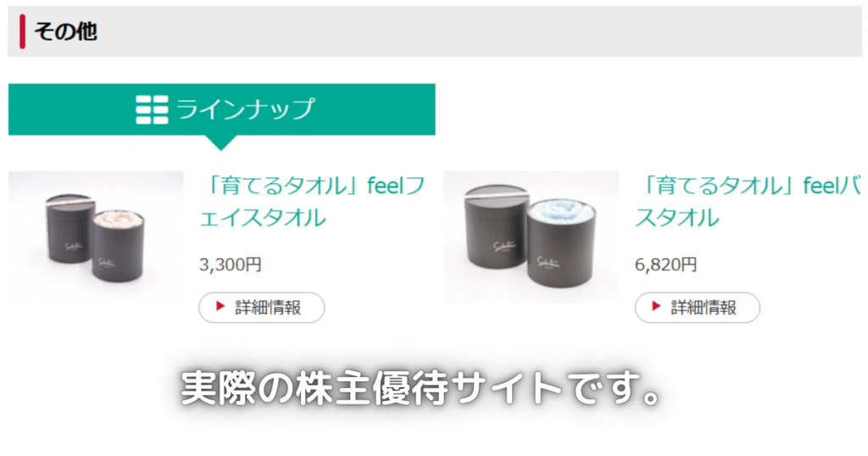Open the feelバスタオル product thumbnail
The width and height of the screenshot is (868, 456).
[x=531, y=236]
